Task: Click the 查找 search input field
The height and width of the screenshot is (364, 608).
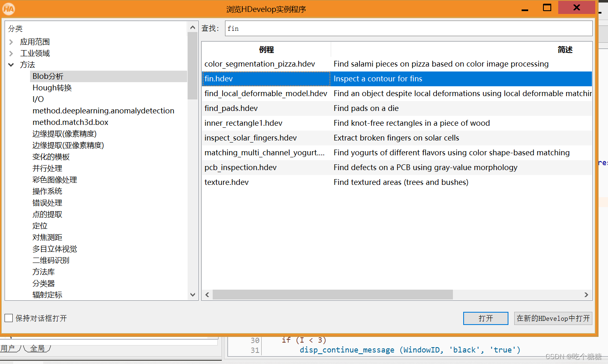Action: (x=408, y=28)
